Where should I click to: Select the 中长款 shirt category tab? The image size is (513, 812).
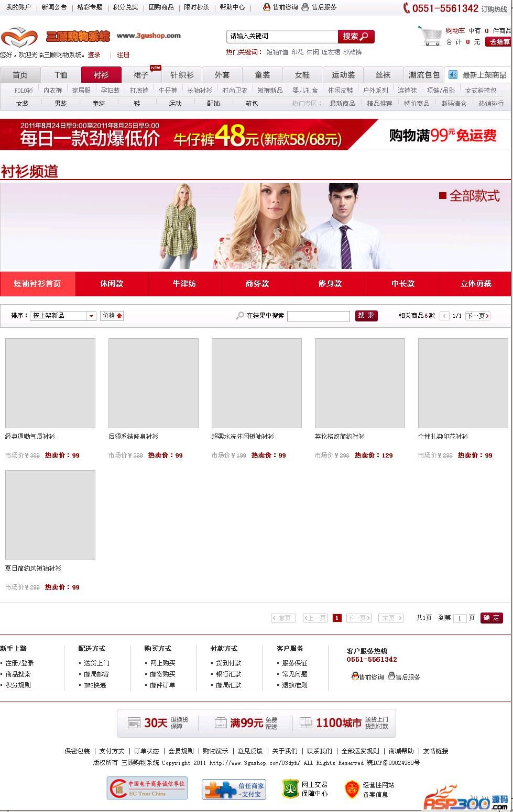[403, 284]
